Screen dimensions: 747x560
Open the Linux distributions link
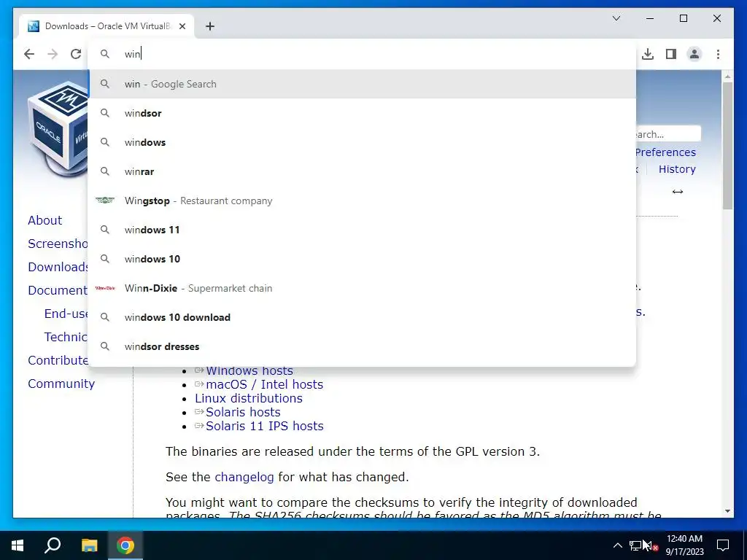point(249,398)
